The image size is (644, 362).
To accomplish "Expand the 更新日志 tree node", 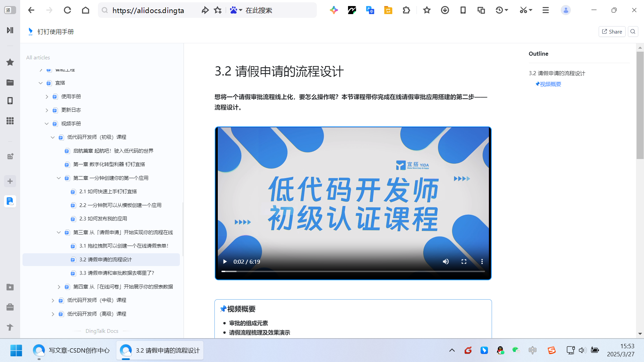I will (x=47, y=110).
